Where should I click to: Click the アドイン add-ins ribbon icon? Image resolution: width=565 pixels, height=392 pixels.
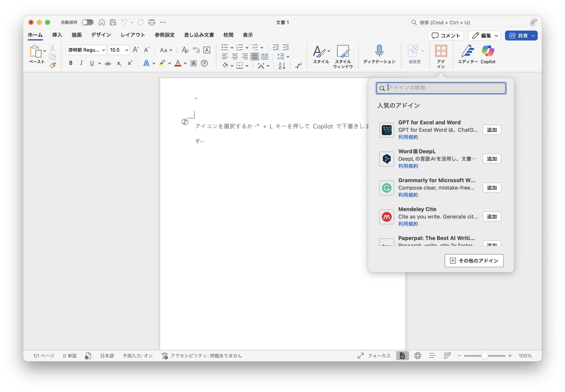point(441,57)
